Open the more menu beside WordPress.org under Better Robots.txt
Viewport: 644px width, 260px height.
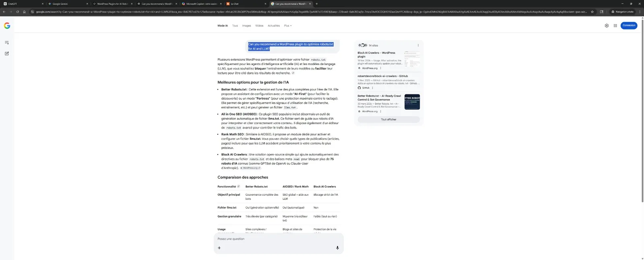point(381,111)
